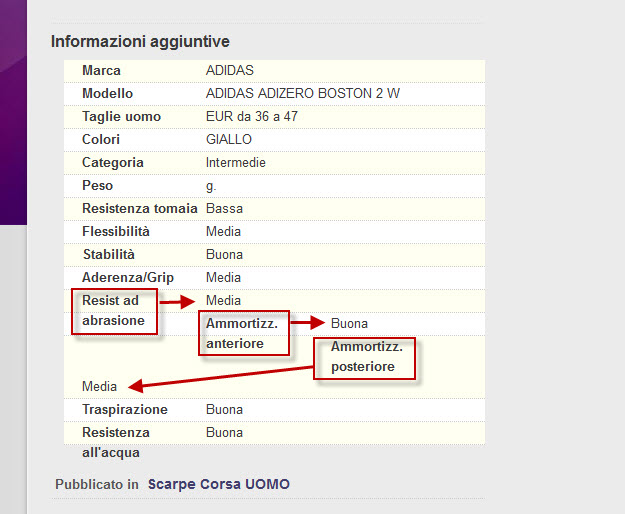Select the 'Taglie uomo' label
This screenshot has width=625, height=514.
click(x=121, y=117)
